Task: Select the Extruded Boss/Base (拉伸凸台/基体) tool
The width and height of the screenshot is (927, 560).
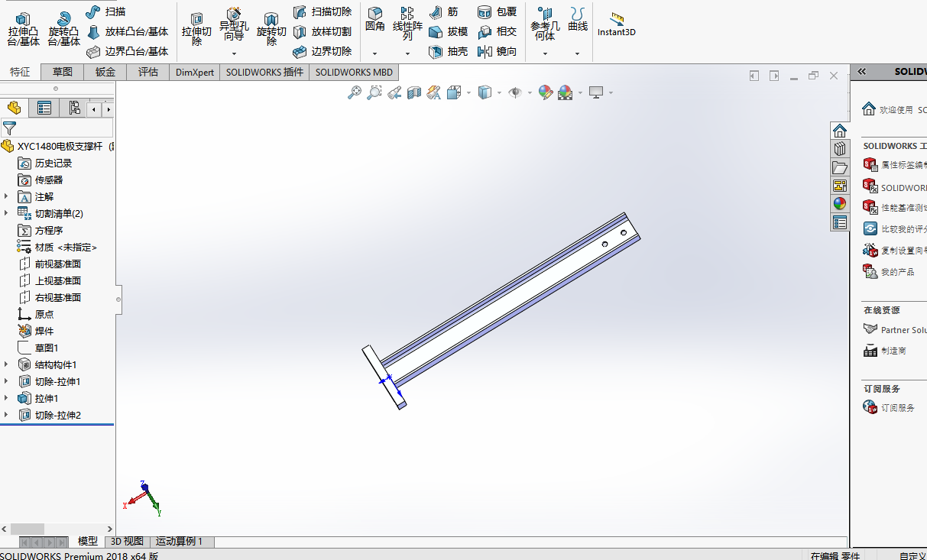Action: 23,29
